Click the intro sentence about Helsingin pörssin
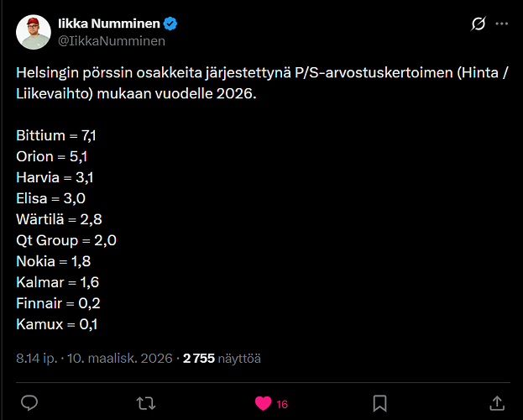The image size is (523, 420). coord(262,83)
